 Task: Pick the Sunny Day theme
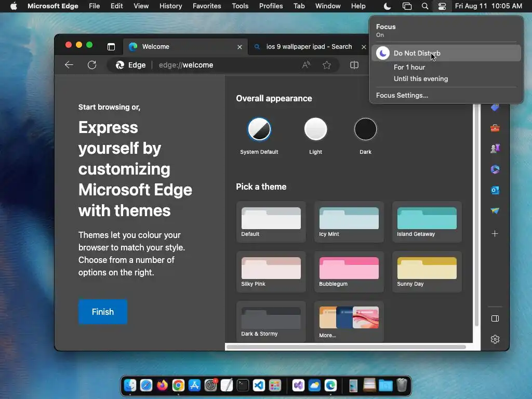tap(427, 272)
